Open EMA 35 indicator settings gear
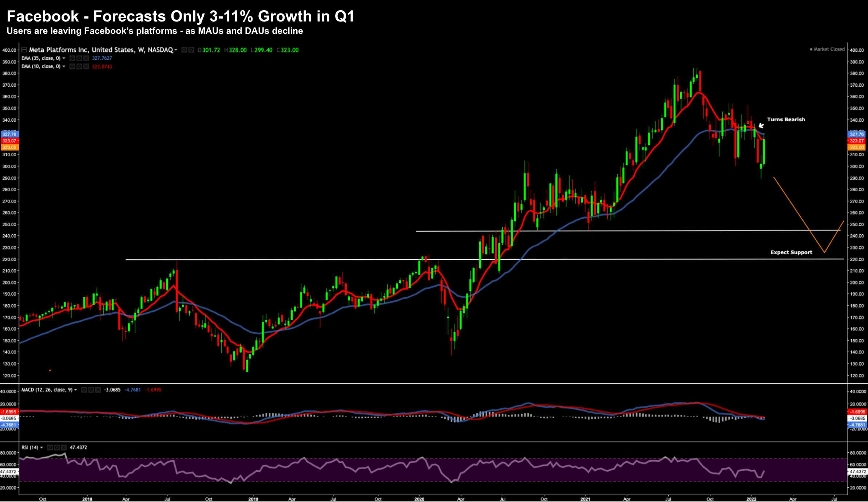 point(79,58)
